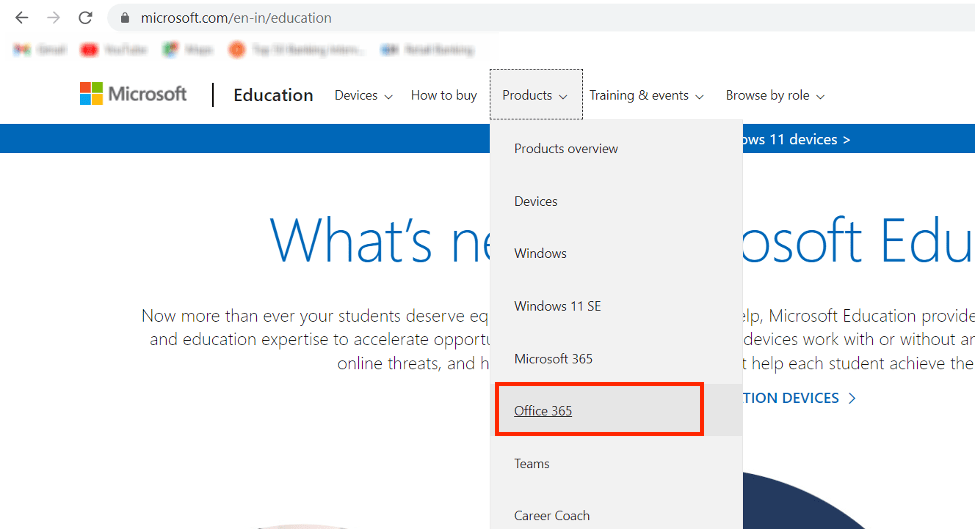Image resolution: width=977 pixels, height=529 pixels.
Task: Open the first blurred bookmark
Action: tap(40, 50)
